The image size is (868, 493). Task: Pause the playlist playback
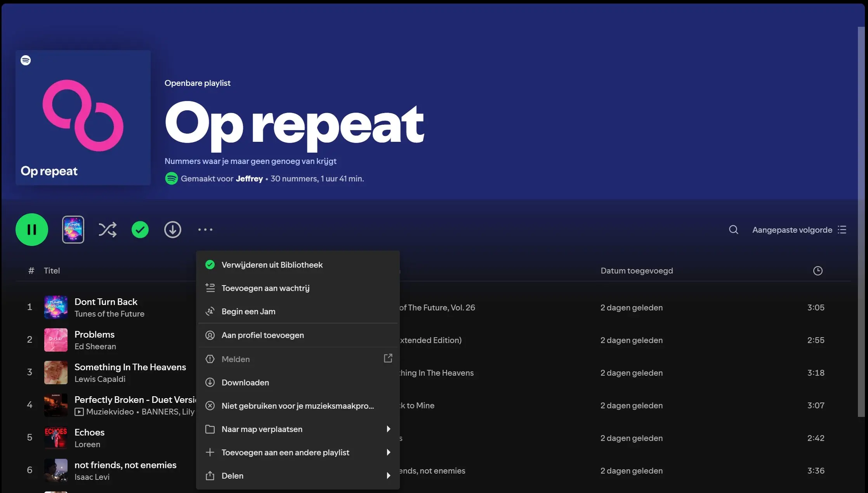[x=31, y=229]
